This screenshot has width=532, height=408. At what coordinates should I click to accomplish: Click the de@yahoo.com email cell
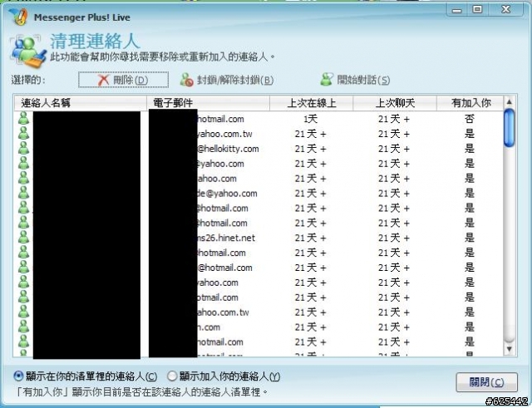click(x=227, y=194)
